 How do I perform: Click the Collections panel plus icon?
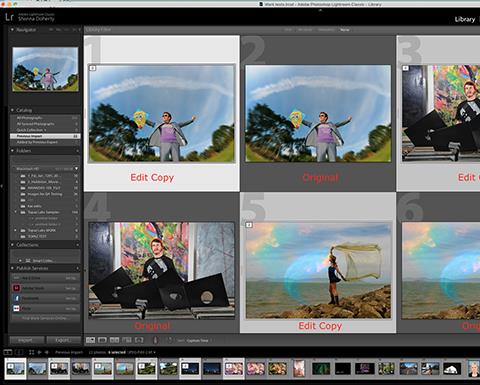(77, 245)
